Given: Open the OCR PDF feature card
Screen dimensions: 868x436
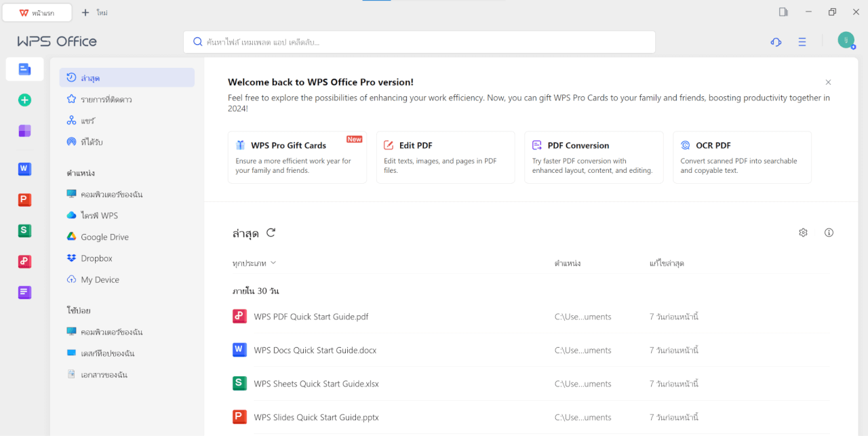Looking at the screenshot, I should point(742,157).
